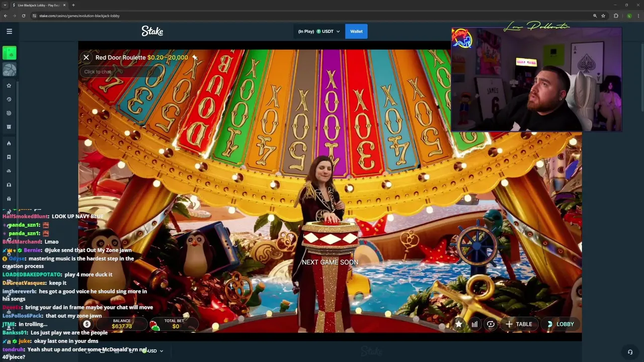The height and width of the screenshot is (362, 644).
Task: Click chat username LOADEDBAKEDPOTATO
Action: coord(32,275)
